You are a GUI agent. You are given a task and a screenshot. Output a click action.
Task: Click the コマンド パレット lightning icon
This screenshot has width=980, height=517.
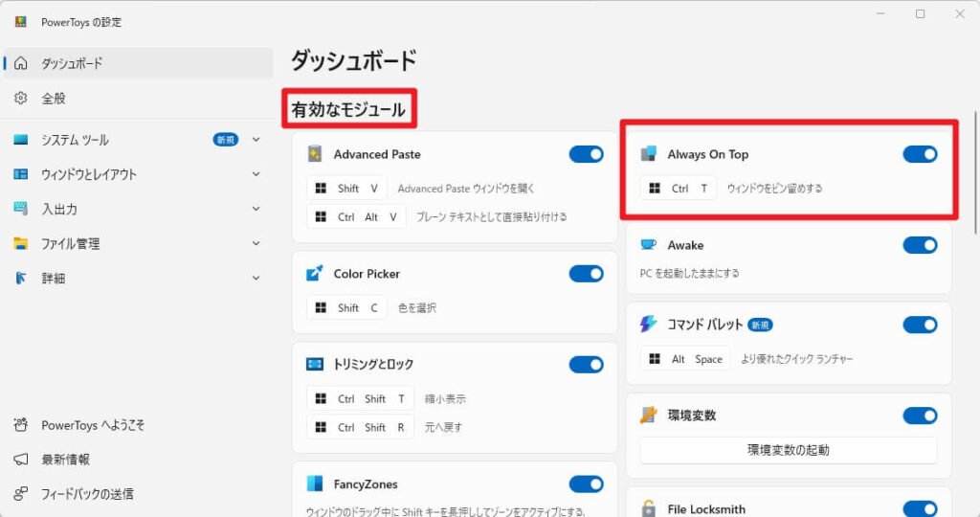point(649,324)
